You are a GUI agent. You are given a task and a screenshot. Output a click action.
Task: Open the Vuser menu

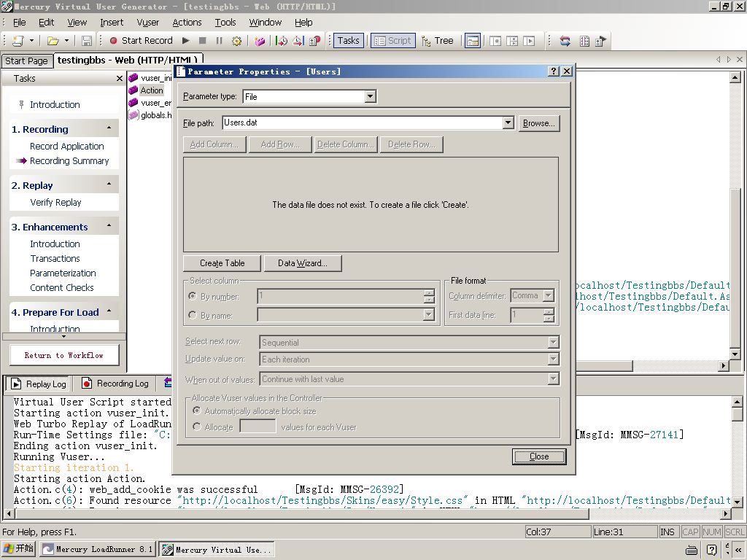[x=147, y=23]
